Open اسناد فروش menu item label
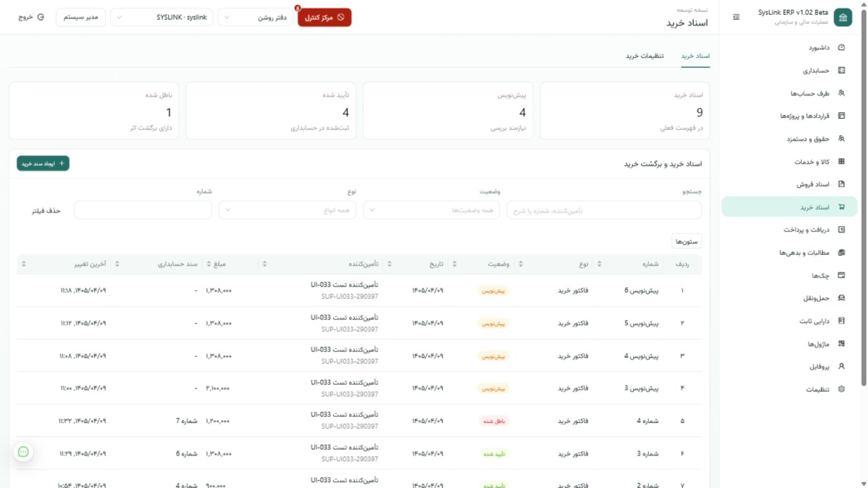 coord(813,184)
